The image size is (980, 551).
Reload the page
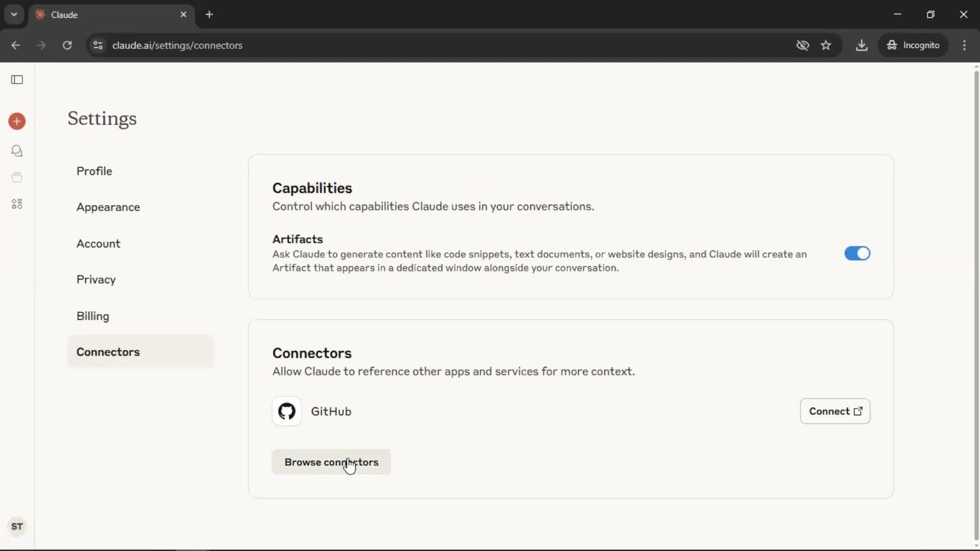67,45
